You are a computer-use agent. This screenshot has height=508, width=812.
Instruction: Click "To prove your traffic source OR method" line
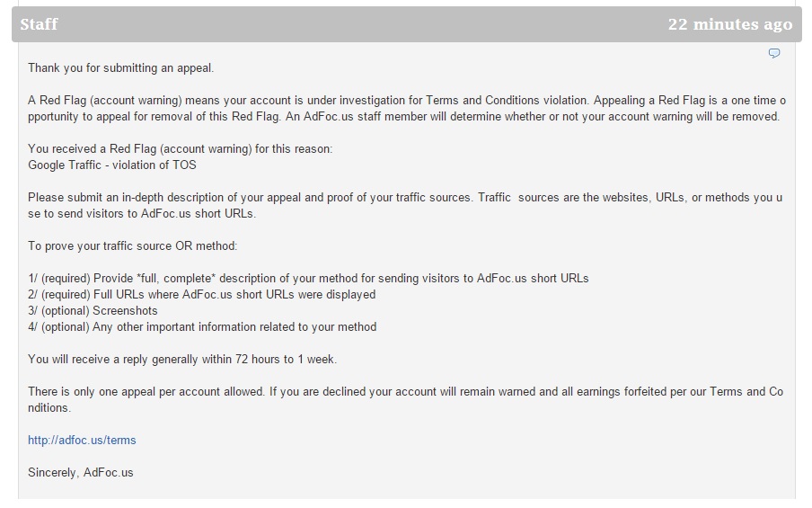(x=132, y=246)
